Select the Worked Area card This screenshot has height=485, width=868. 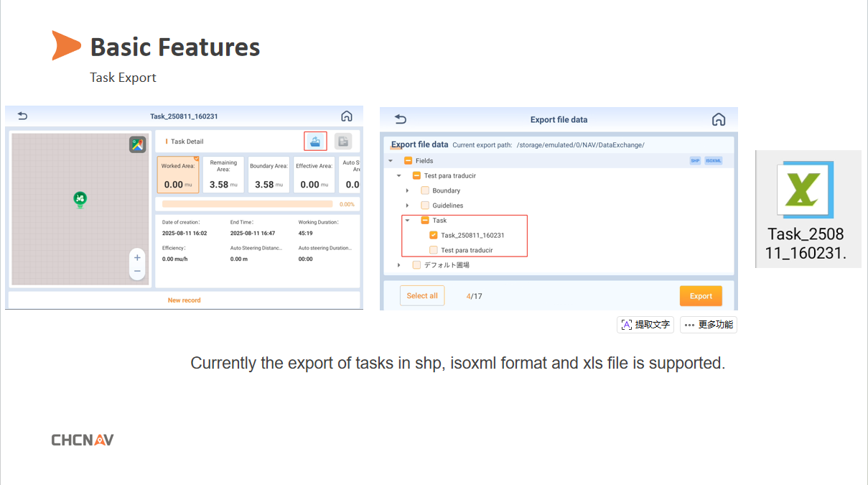(x=178, y=175)
